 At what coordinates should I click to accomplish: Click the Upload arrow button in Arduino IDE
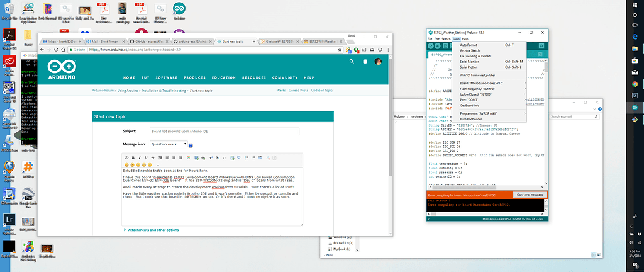tap(438, 46)
